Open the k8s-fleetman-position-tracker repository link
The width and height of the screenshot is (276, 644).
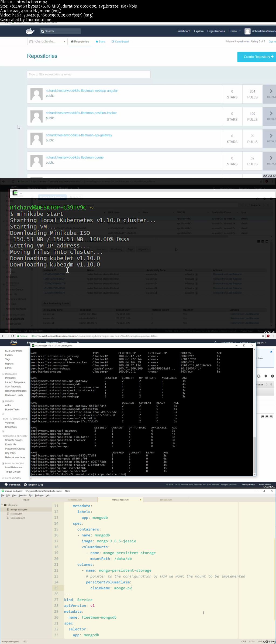[x=81, y=113]
